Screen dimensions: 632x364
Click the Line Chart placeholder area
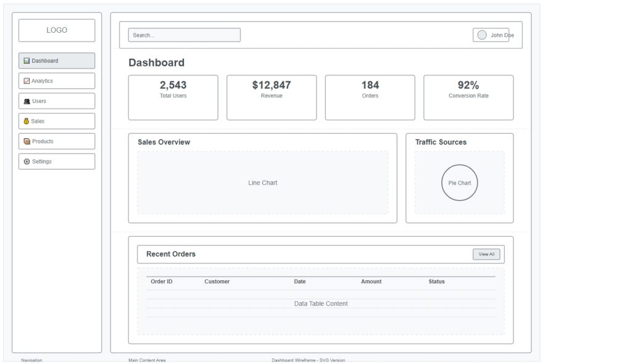pyautogui.click(x=262, y=183)
